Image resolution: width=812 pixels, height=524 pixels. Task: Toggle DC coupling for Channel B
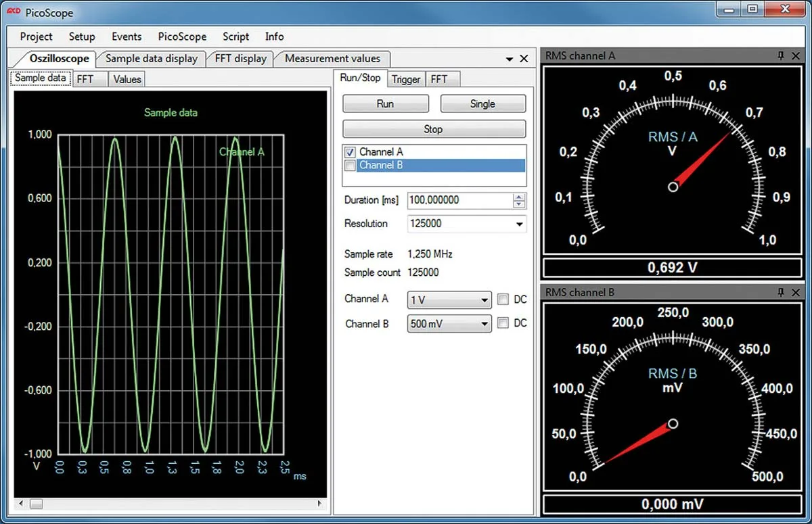(x=503, y=323)
